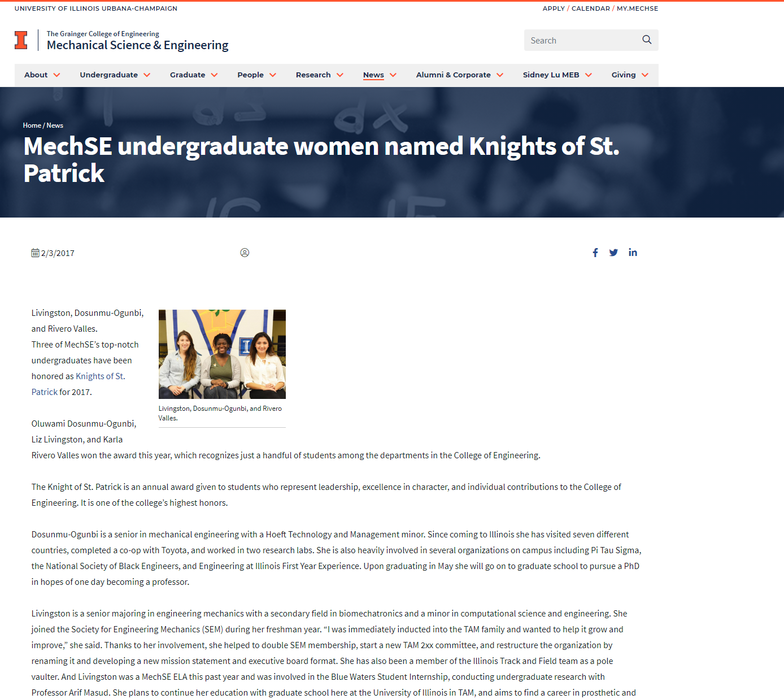
Task: Open the Knights of St. Patrick link
Action: (79, 384)
